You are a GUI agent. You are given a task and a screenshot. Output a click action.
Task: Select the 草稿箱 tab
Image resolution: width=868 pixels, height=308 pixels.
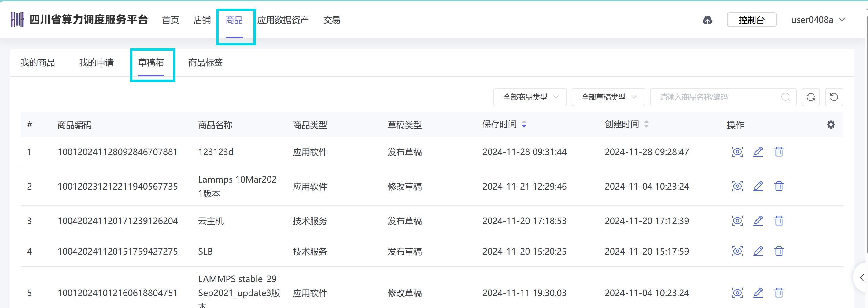151,63
